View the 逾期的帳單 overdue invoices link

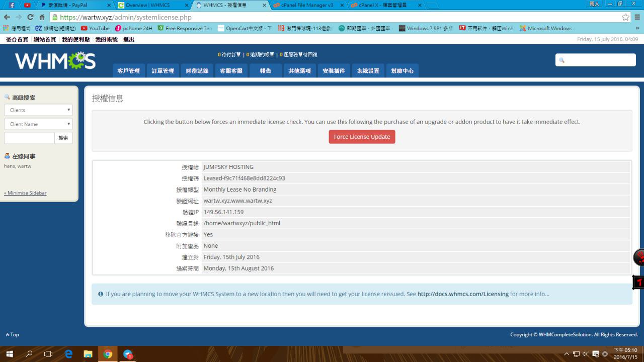coord(261,55)
